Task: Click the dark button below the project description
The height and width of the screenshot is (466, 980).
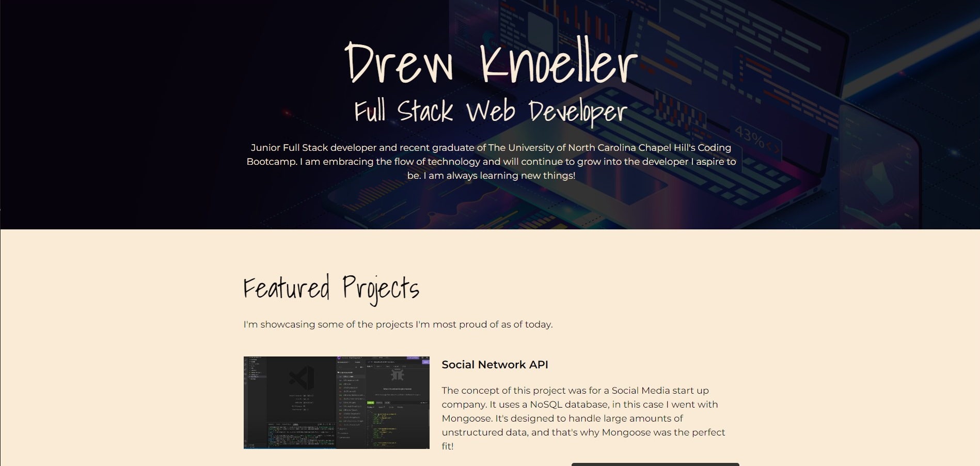Action: tap(655, 464)
